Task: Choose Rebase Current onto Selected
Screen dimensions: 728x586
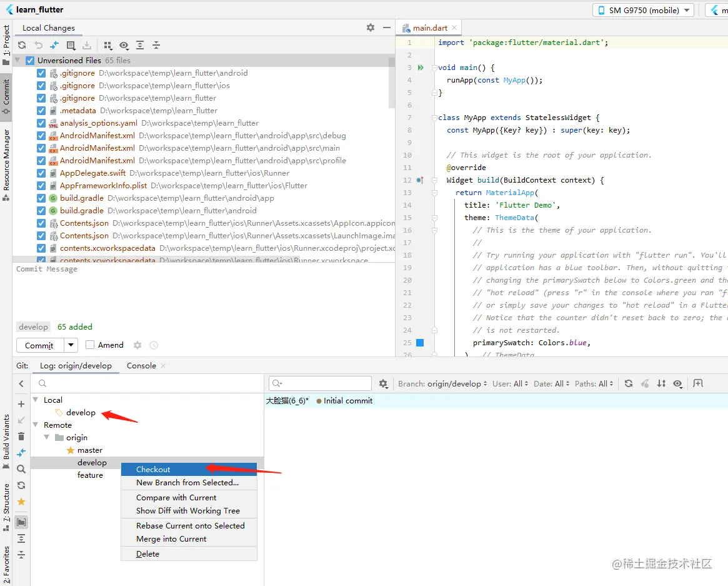Action: [x=189, y=525]
